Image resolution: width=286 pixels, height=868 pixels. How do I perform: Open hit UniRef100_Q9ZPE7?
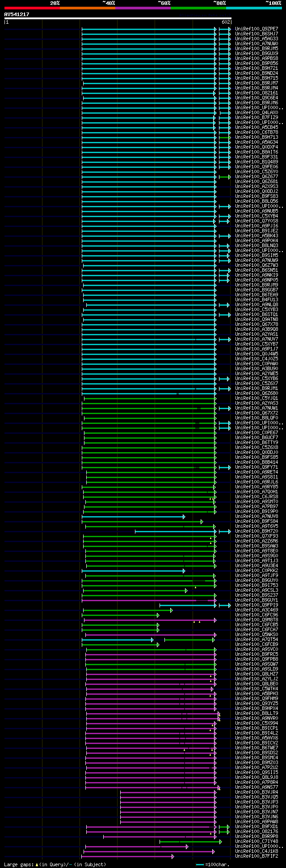point(257,29)
